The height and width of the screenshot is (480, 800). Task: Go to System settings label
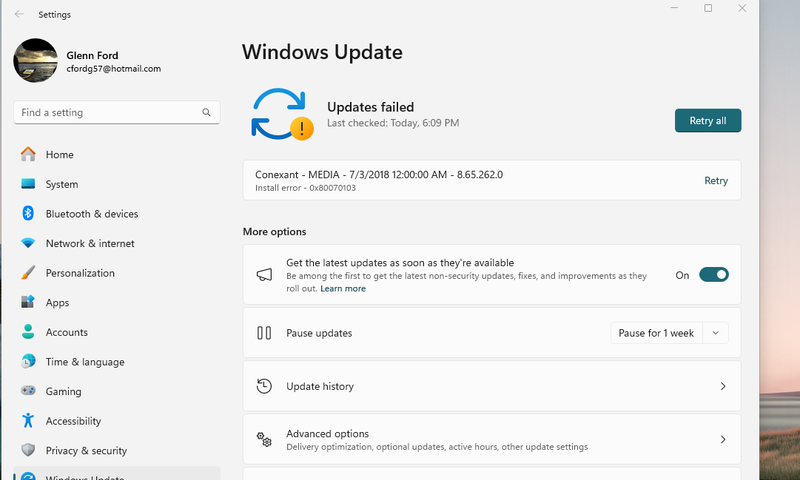62,184
